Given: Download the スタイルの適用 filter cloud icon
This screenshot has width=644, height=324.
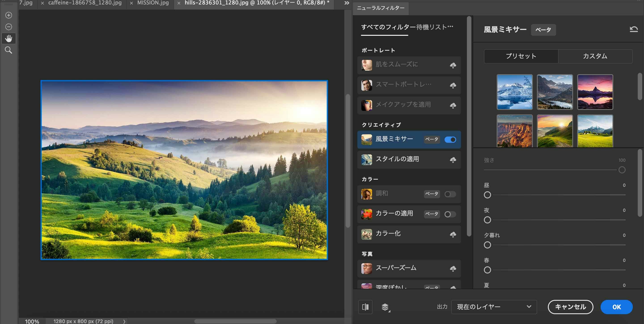Looking at the screenshot, I should pos(453,160).
